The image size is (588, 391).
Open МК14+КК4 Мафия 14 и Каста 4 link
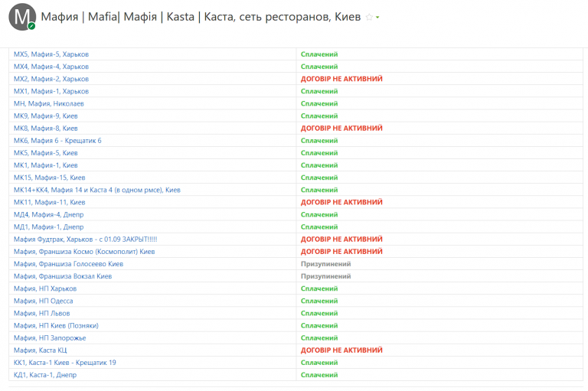pos(97,190)
